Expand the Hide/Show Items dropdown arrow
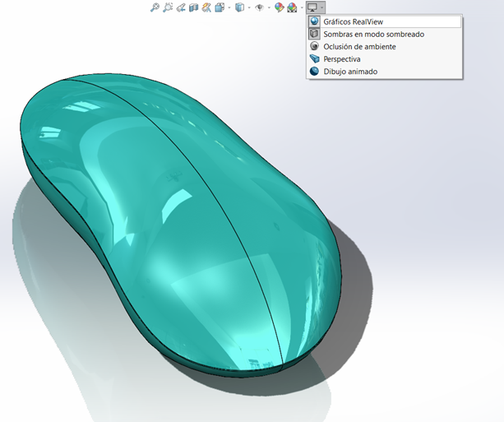This screenshot has height=422, width=504. pos(269,7)
